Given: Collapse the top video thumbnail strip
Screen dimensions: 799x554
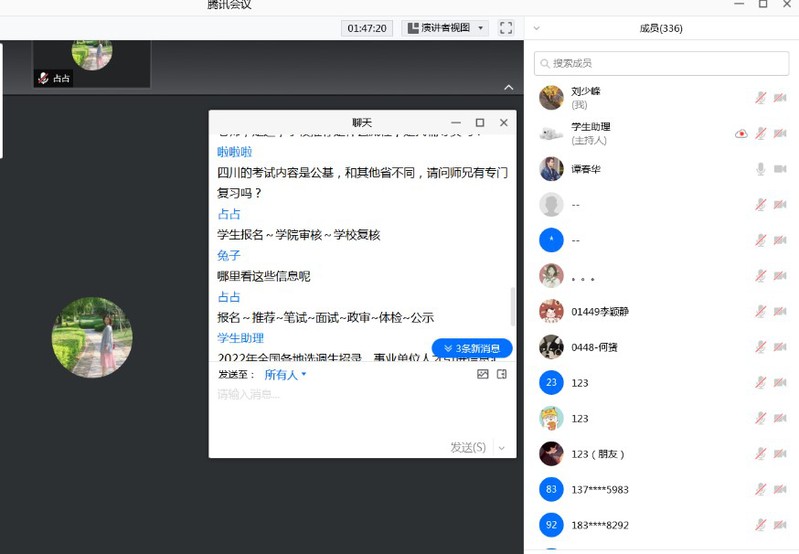Looking at the screenshot, I should click(x=508, y=88).
